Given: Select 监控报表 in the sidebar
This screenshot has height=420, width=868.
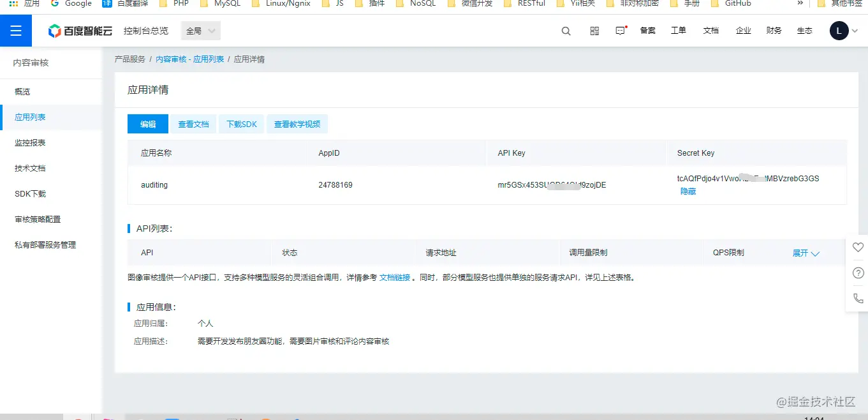Looking at the screenshot, I should click(x=51, y=143).
